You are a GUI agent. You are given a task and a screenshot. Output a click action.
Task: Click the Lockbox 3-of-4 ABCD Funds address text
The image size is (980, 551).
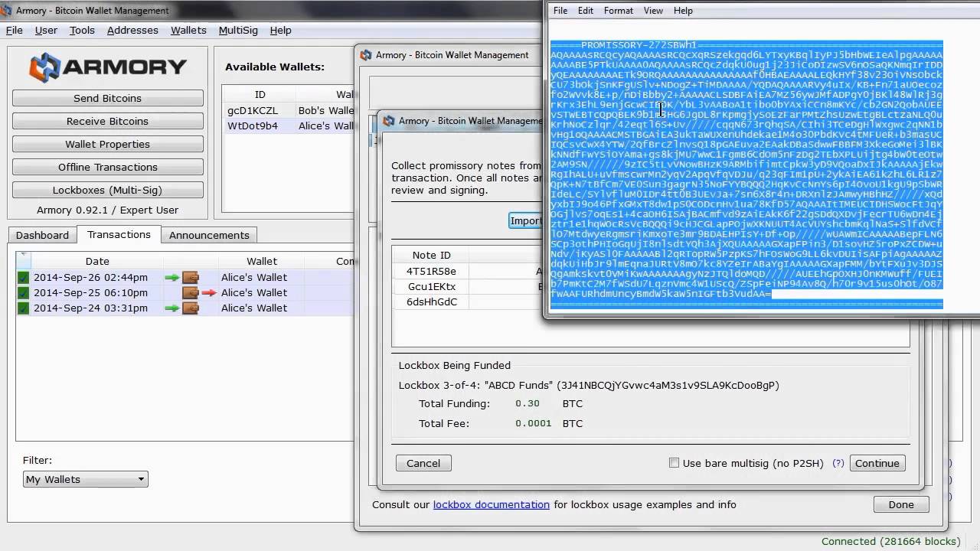click(589, 385)
